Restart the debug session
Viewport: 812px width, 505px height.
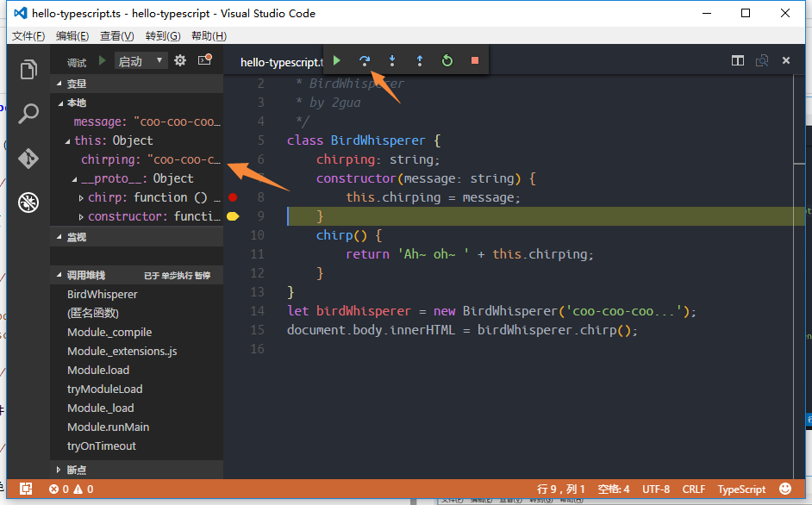click(447, 60)
